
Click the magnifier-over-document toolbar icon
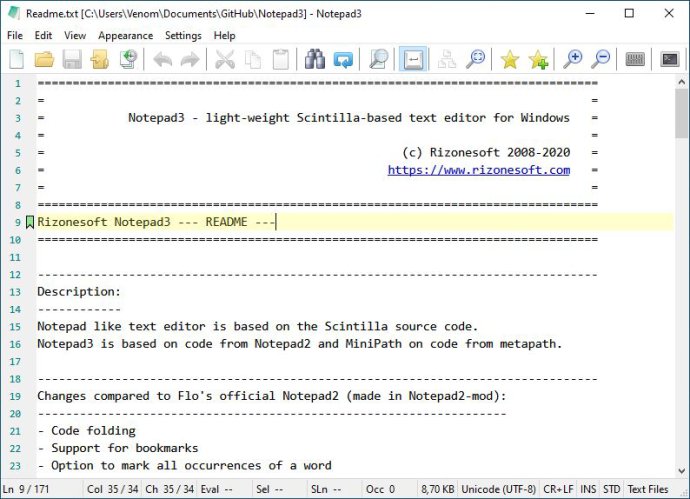[x=378, y=59]
